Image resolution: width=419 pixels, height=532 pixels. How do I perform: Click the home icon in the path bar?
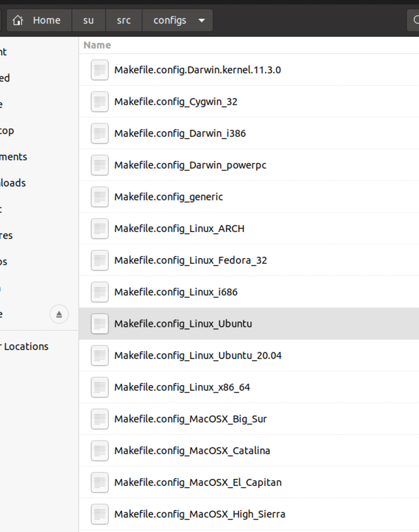click(x=18, y=20)
